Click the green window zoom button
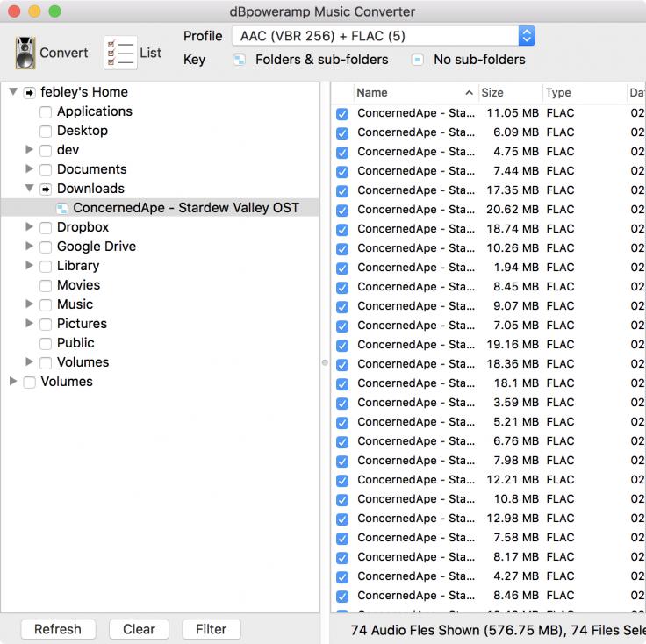 point(54,12)
